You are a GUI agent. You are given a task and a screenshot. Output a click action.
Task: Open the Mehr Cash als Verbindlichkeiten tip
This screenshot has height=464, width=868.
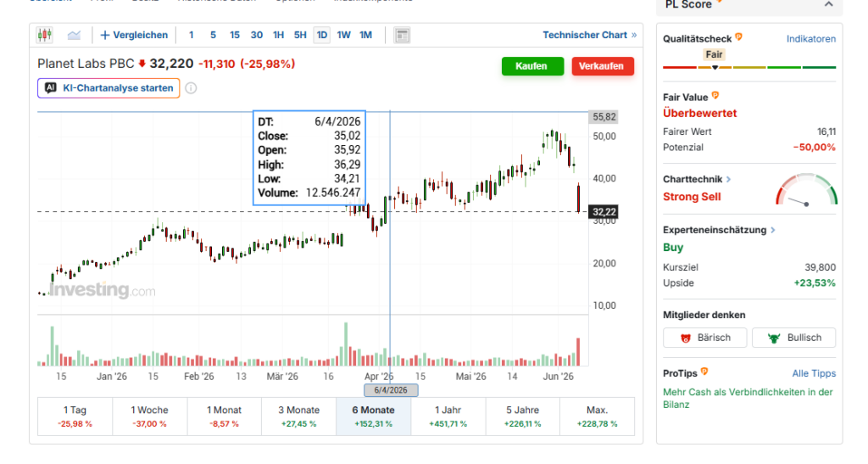[x=748, y=398]
